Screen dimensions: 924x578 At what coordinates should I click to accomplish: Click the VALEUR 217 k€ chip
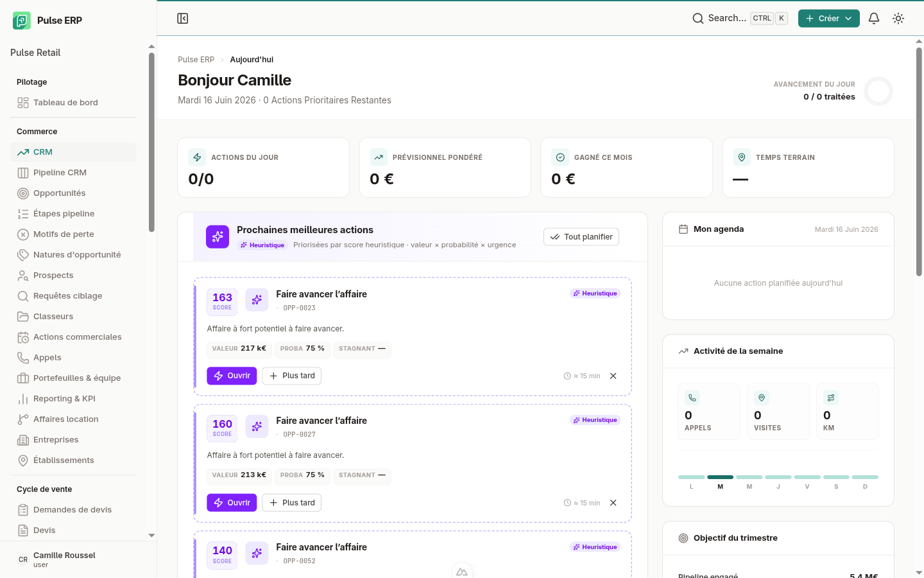click(239, 349)
